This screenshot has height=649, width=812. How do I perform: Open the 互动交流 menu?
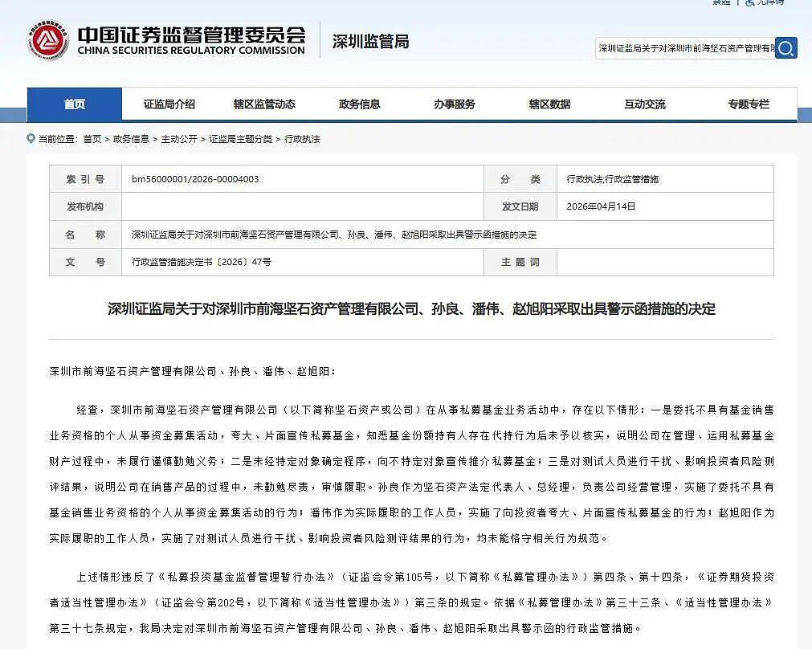coord(645,104)
